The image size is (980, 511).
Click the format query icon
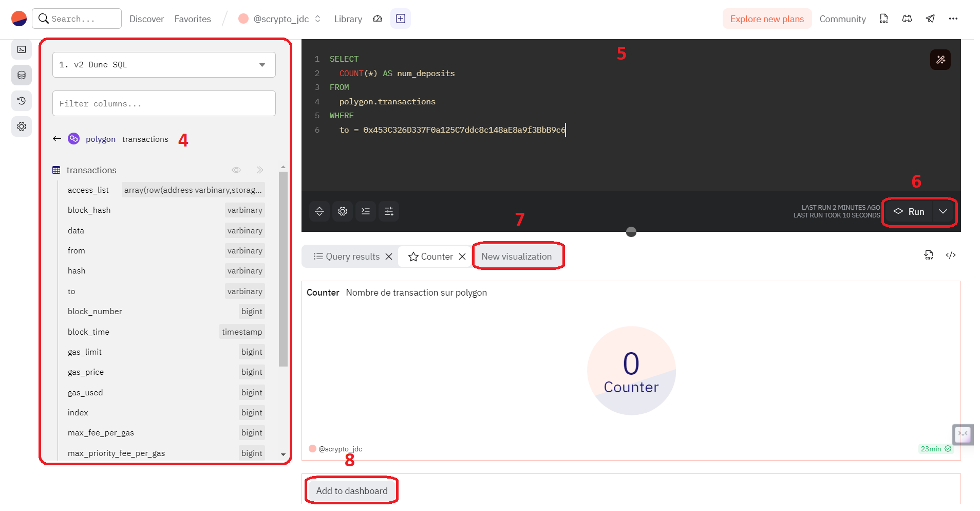(x=366, y=211)
